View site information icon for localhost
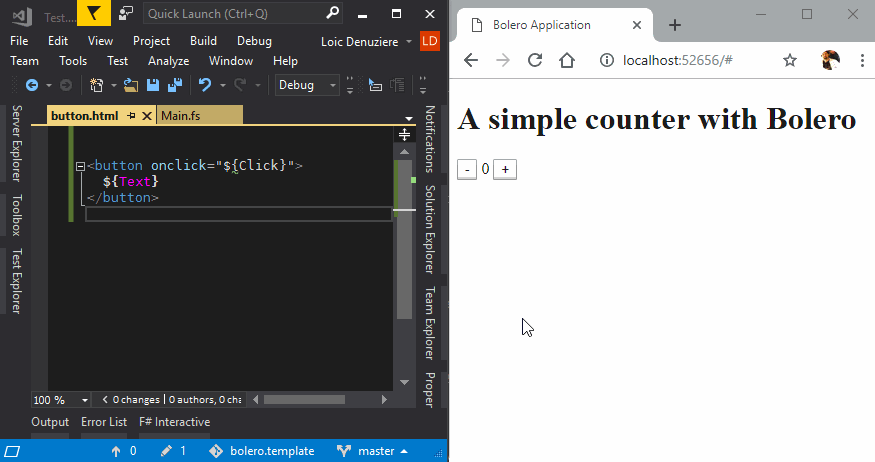875x462 pixels. pos(607,60)
